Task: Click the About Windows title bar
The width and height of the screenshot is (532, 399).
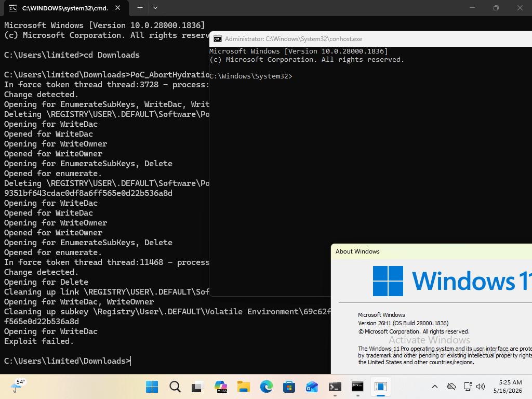Action: point(432,251)
